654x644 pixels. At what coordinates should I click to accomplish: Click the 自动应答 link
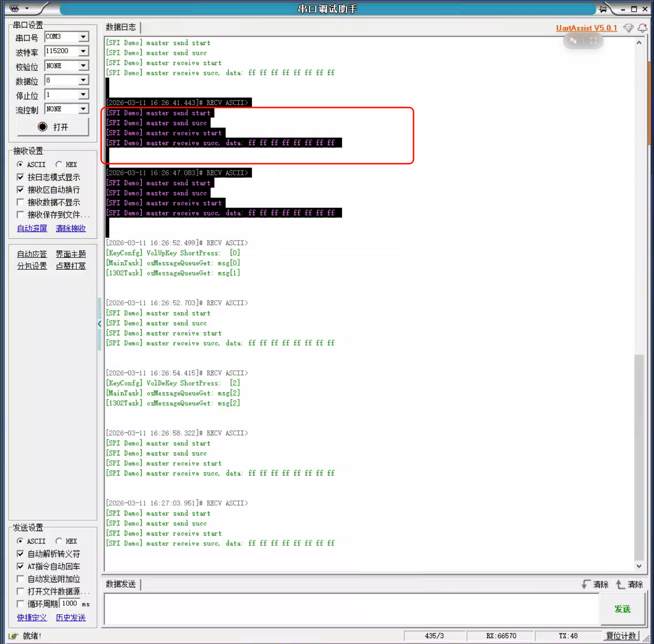[32, 254]
